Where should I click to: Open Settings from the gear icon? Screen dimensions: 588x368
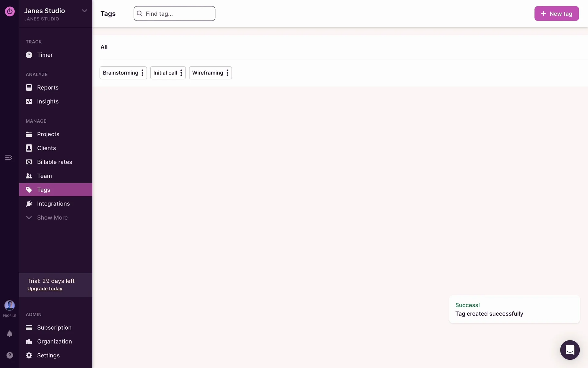pyautogui.click(x=29, y=355)
